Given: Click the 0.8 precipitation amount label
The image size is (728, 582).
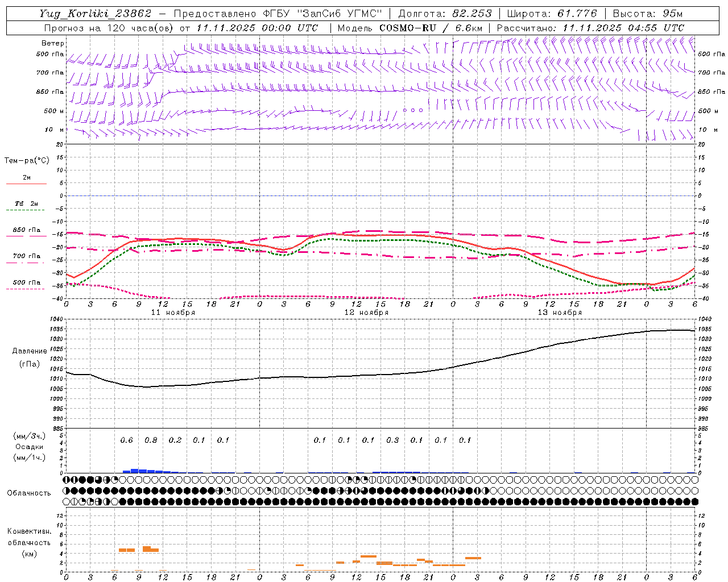Looking at the screenshot, I should [151, 440].
